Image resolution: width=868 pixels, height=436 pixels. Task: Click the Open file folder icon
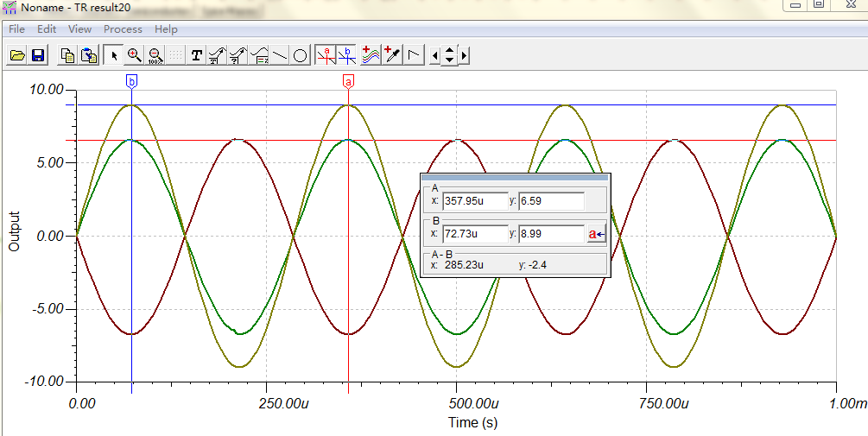16,56
